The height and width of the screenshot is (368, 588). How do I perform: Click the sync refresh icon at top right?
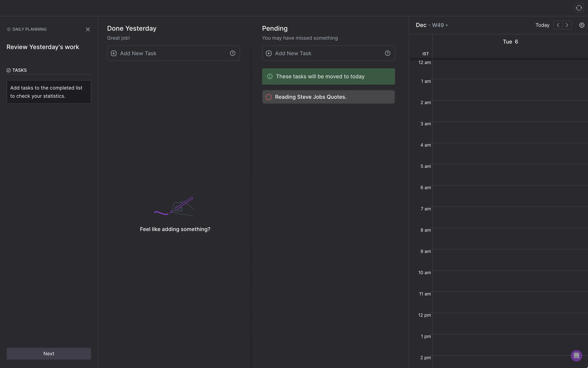[579, 8]
